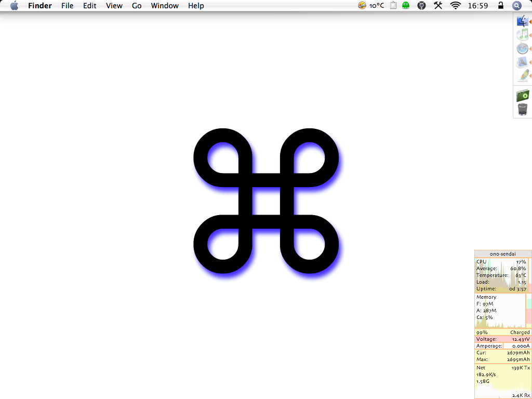Click the Load 1.15 row
Viewport: 532px width, 399px height.
501,282
